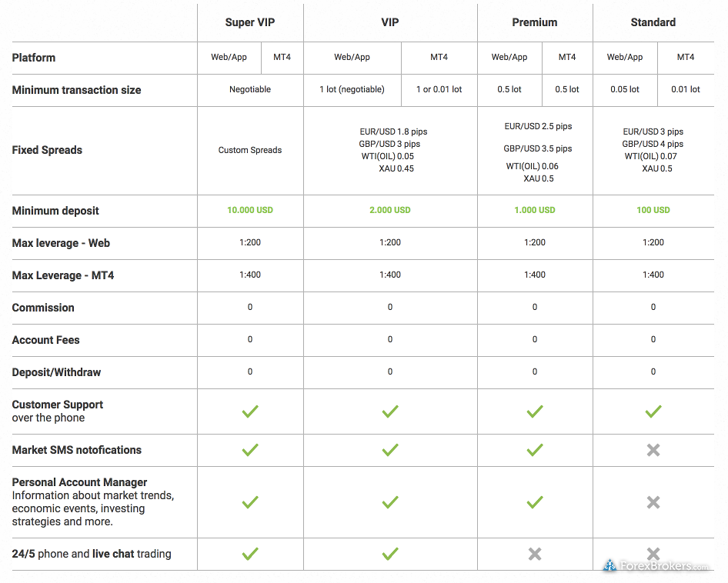
Task: Click the VIP 24/5 trading checkmark
Action: (x=390, y=554)
